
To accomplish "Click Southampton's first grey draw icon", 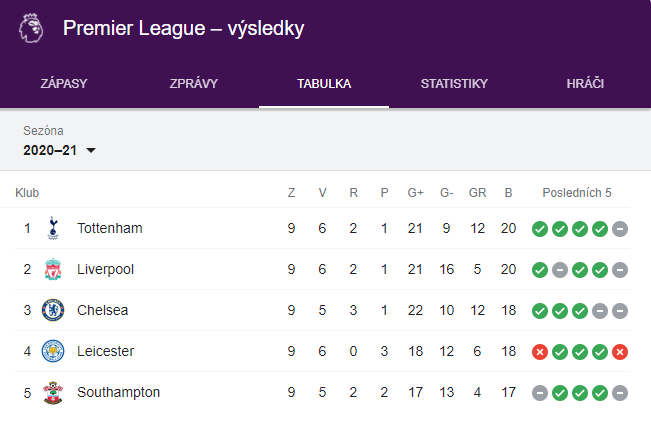I will 540,393.
